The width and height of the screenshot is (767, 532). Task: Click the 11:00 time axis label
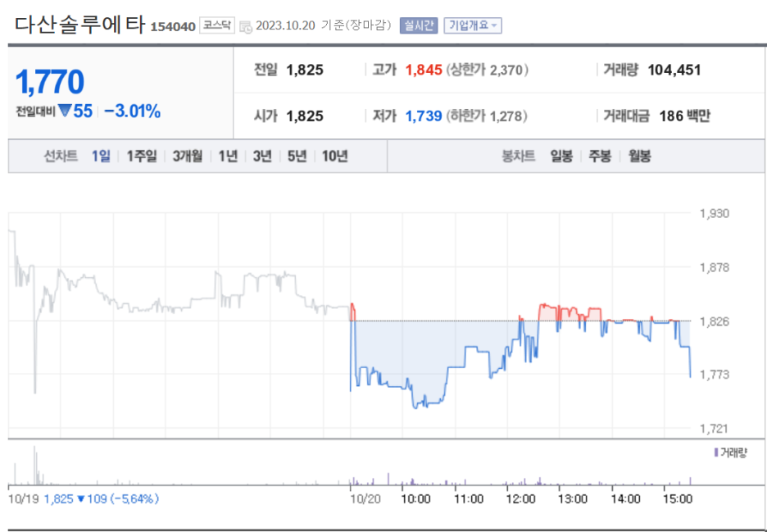click(x=468, y=499)
